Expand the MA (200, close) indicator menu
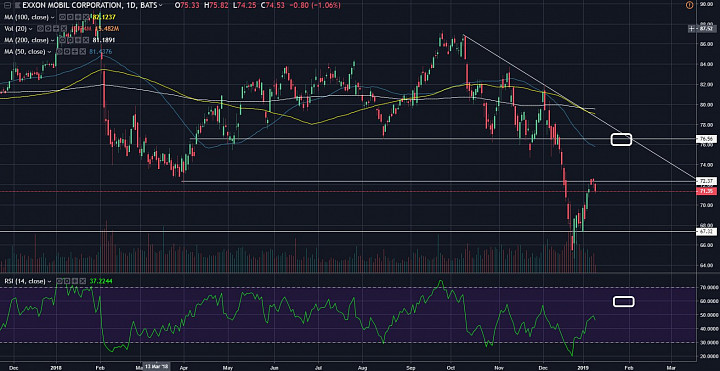The width and height of the screenshot is (720, 371). [x=53, y=40]
